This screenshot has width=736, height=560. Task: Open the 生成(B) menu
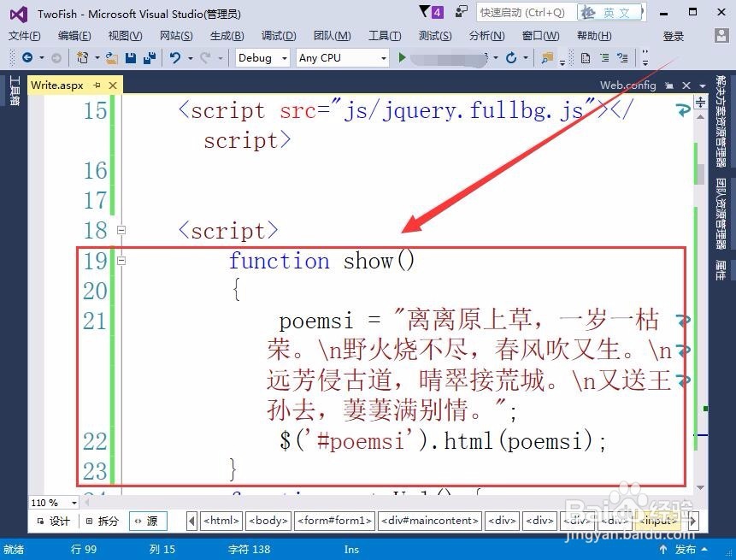click(227, 36)
